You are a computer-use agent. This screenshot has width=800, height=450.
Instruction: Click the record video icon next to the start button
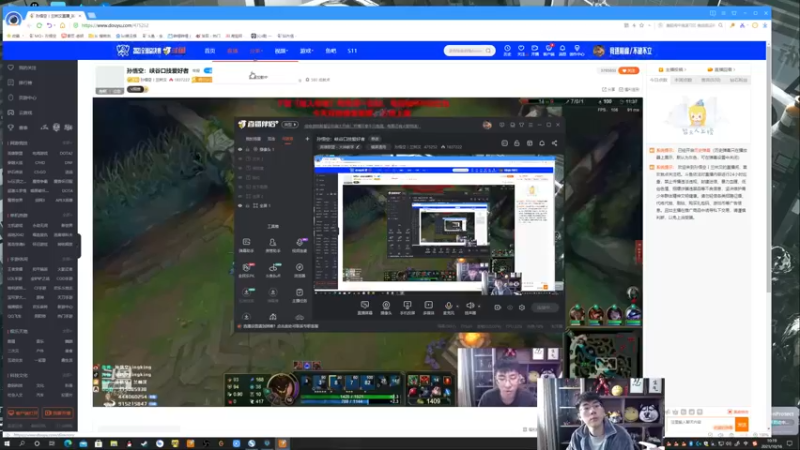point(497,308)
